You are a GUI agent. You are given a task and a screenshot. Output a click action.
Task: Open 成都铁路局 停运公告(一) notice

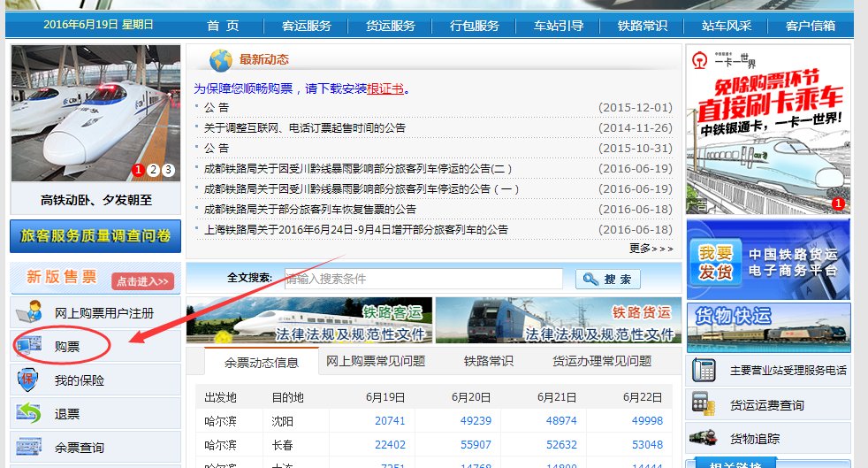click(362, 188)
